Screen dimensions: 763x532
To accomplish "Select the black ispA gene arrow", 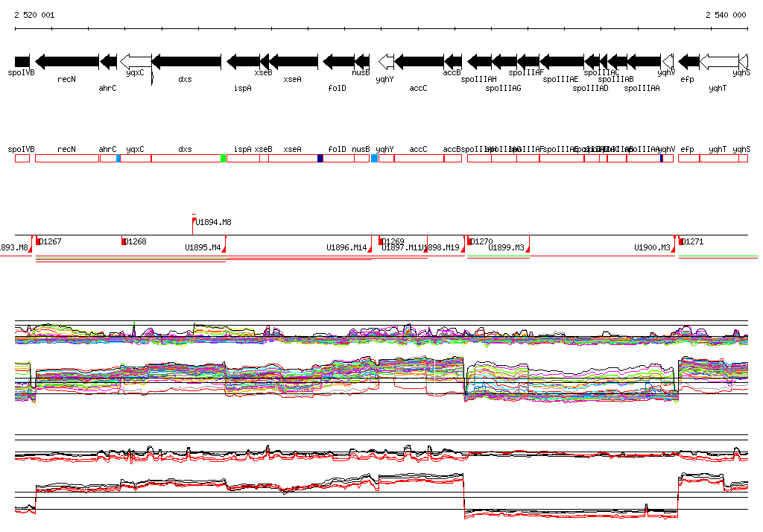I will (244, 61).
